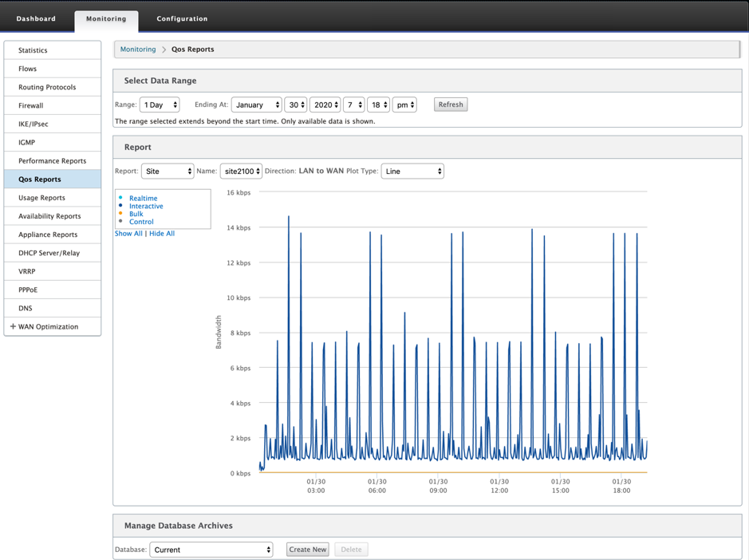Click the Hide All link
The width and height of the screenshot is (749, 560).
tap(162, 234)
